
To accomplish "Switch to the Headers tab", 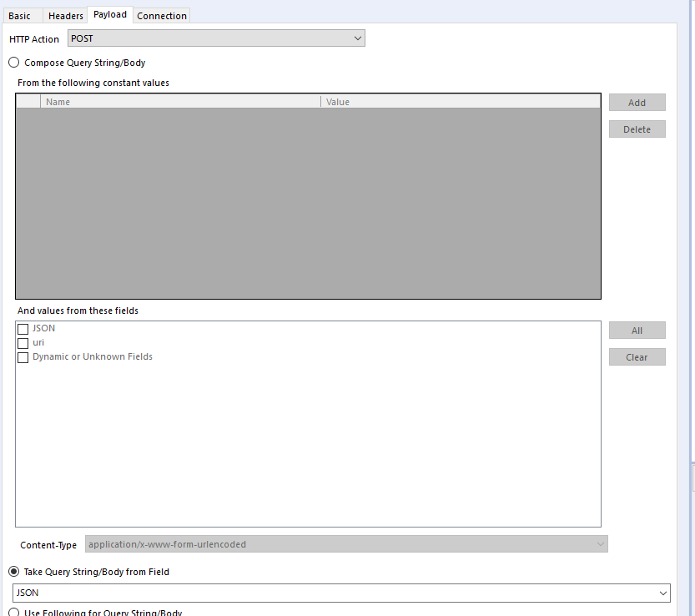I will pyautogui.click(x=65, y=15).
